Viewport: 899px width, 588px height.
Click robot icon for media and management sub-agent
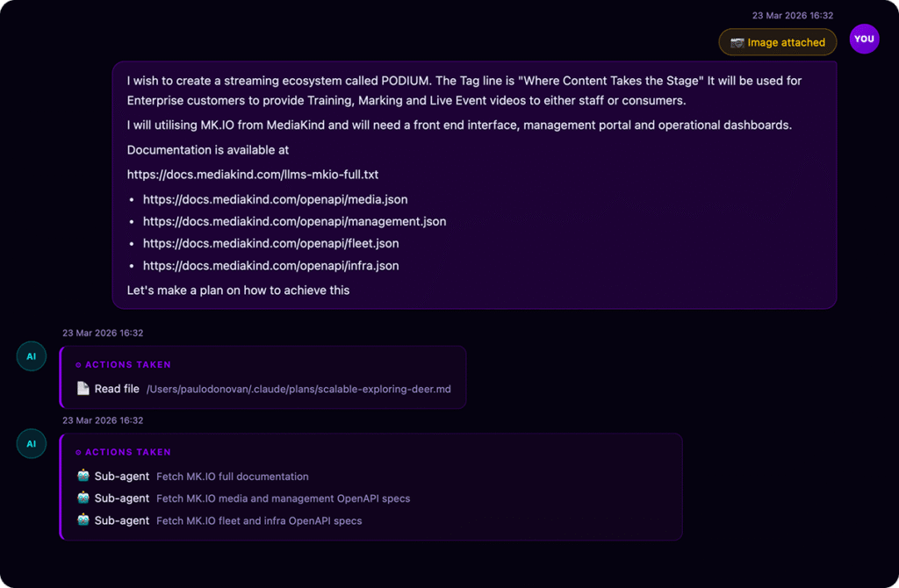(83, 498)
